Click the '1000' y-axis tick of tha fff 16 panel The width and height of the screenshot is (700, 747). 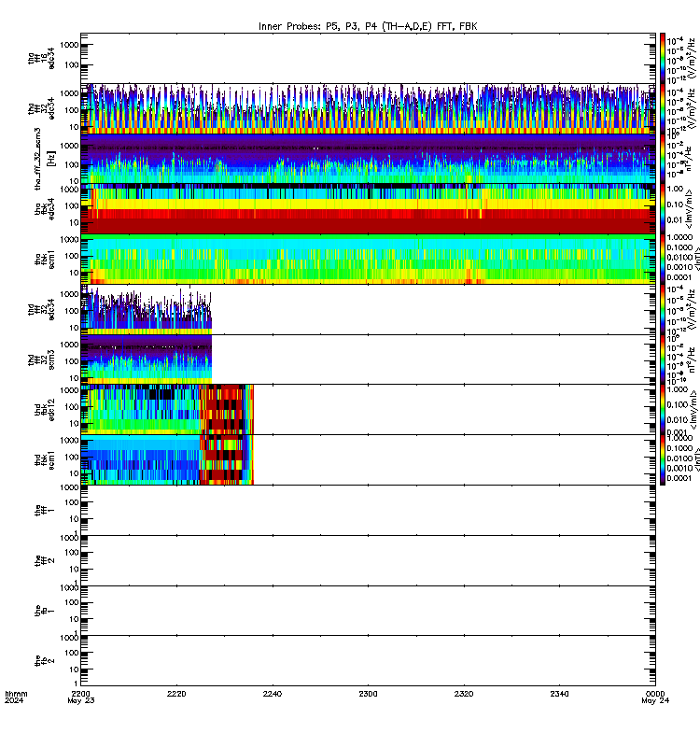69,45
